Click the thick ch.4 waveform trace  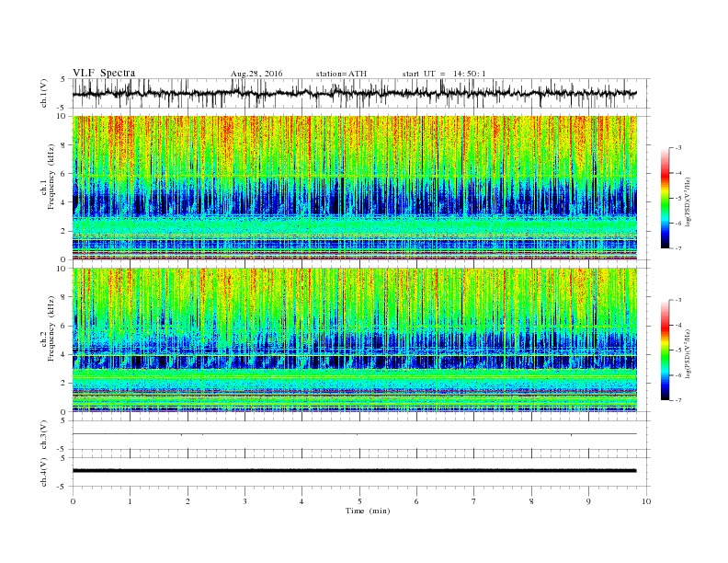[x=354, y=471]
